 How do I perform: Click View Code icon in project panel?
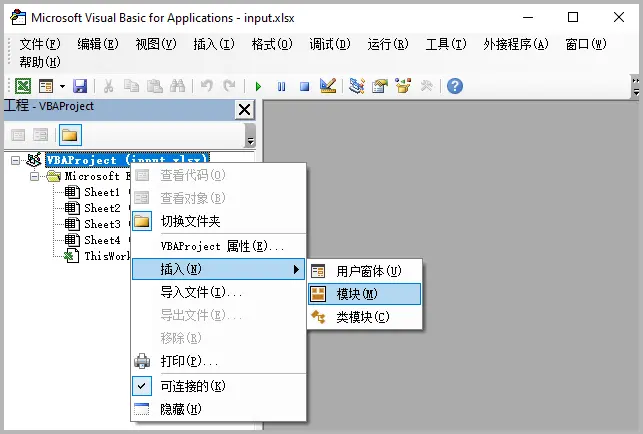click(18, 135)
